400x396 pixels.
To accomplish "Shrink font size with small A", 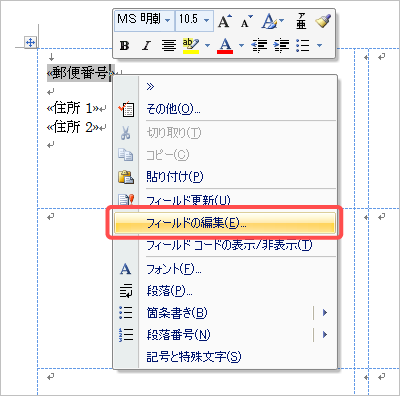I will click(x=246, y=21).
